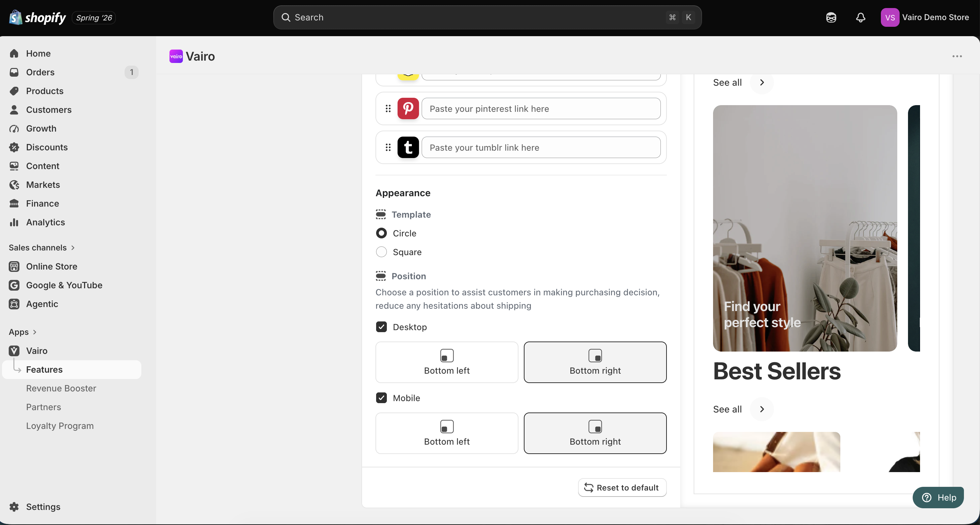Click the tumblr link input field

[541, 147]
